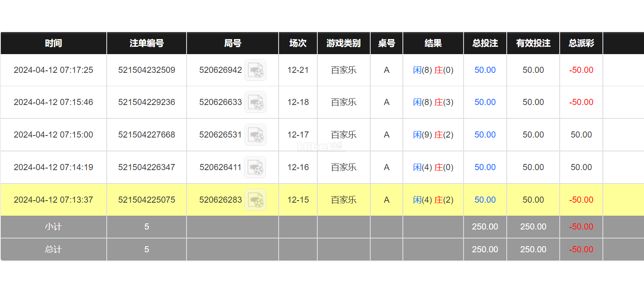Click timestamp 2024-04-12 07:13:37
Image resolution: width=644 pixels, height=293 pixels.
[53, 200]
